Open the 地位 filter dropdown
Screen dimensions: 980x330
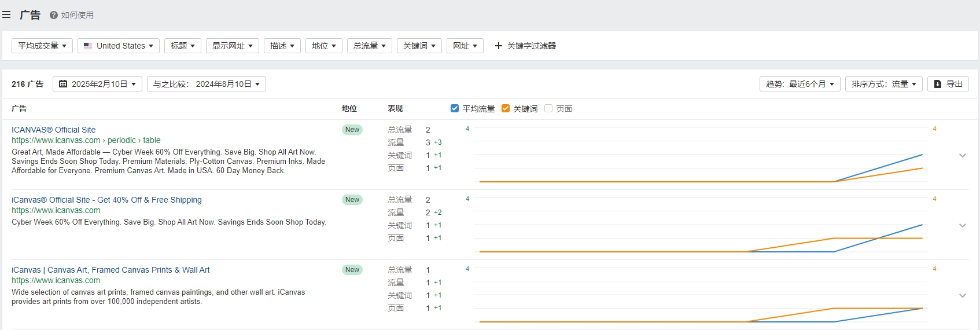(324, 46)
